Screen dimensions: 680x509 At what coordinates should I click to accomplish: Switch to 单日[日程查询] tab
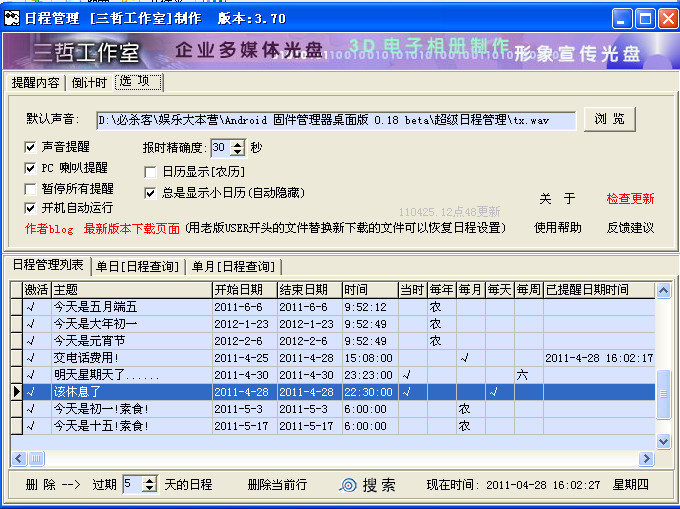pyautogui.click(x=137, y=266)
